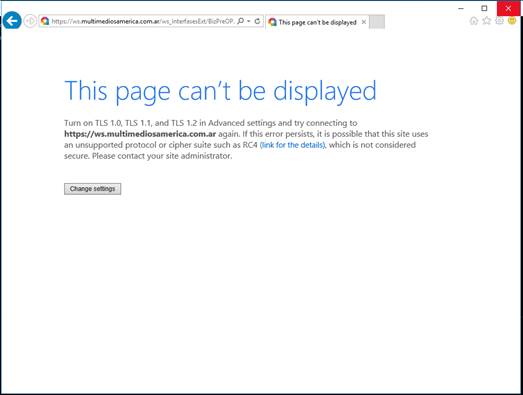Open the Tools gear icon
This screenshot has height=395, width=523.
499,21
